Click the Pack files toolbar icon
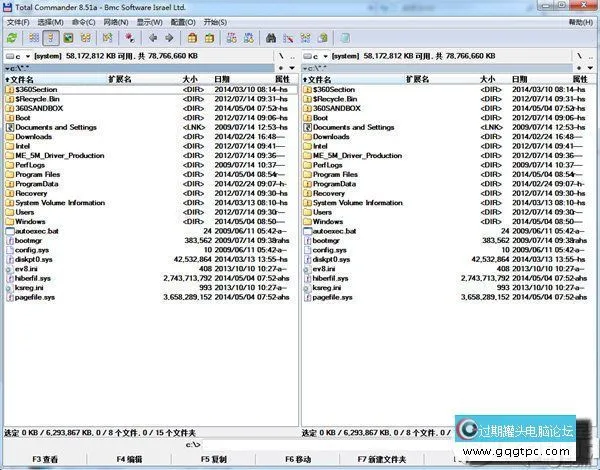Screen dimensions: 600x470 [192, 38]
